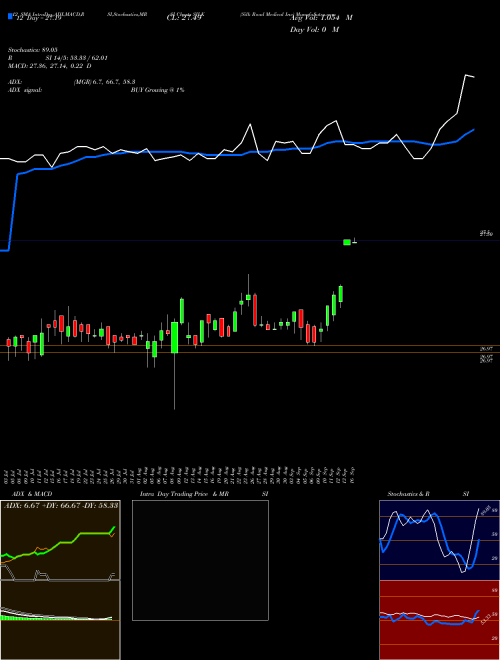500x660 pixels.
Task: Click the latest green candle at the blue price line
Action: pos(347,242)
